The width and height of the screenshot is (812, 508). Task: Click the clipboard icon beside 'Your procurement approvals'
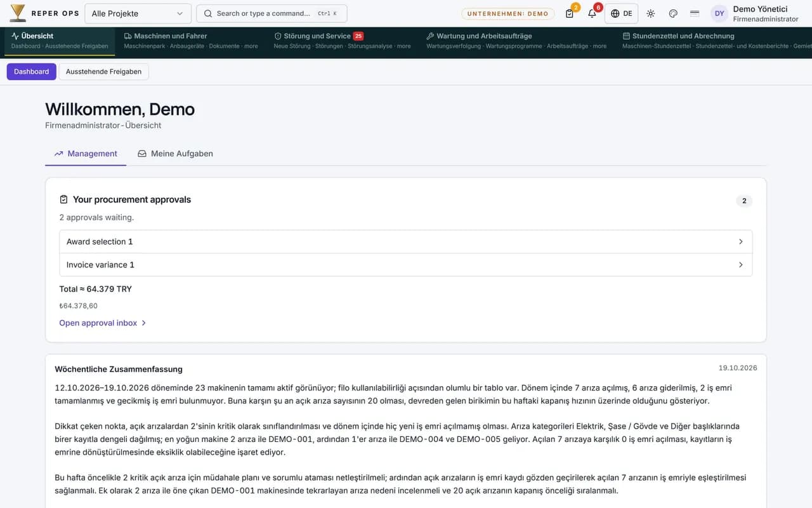[63, 199]
